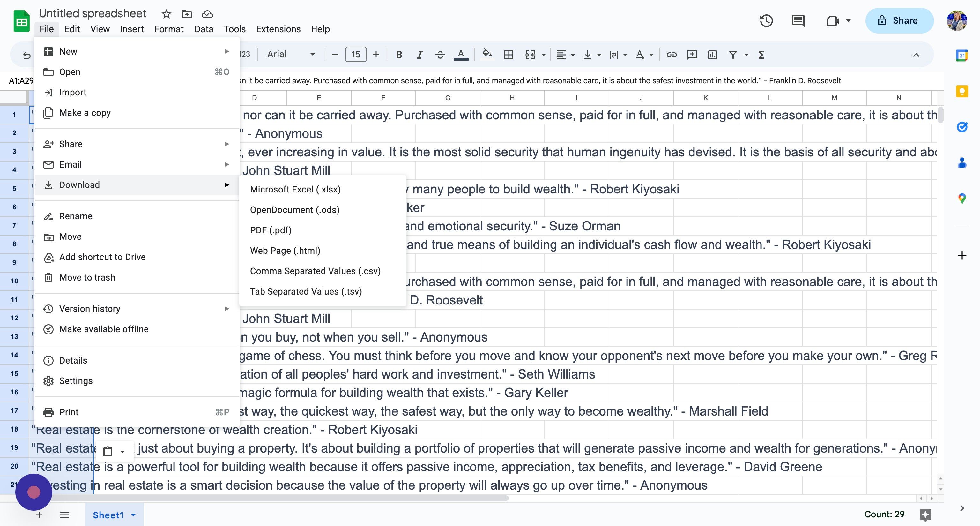Open the Google account avatar
This screenshot has height=526, width=980.
[x=957, y=20]
